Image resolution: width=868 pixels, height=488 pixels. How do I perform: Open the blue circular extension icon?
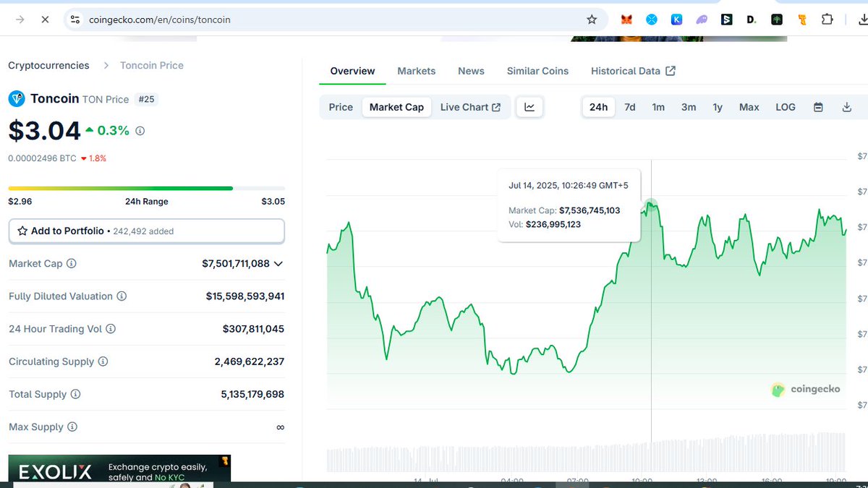[651, 20]
